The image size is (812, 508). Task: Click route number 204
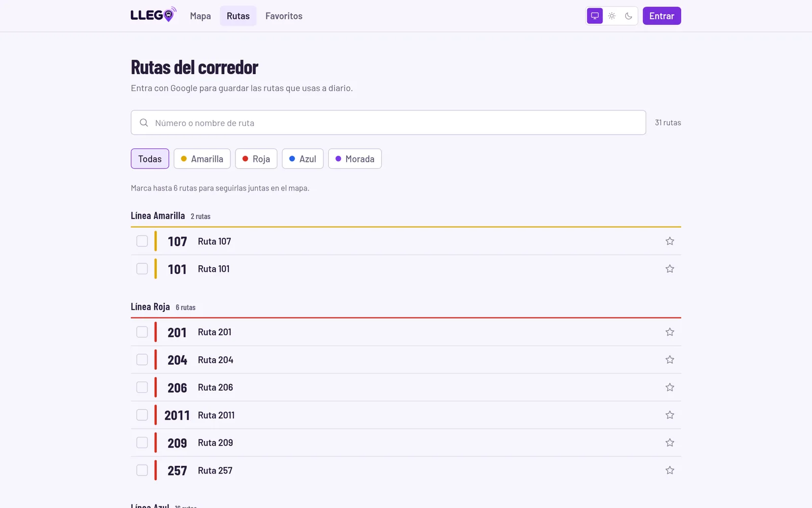tap(177, 360)
